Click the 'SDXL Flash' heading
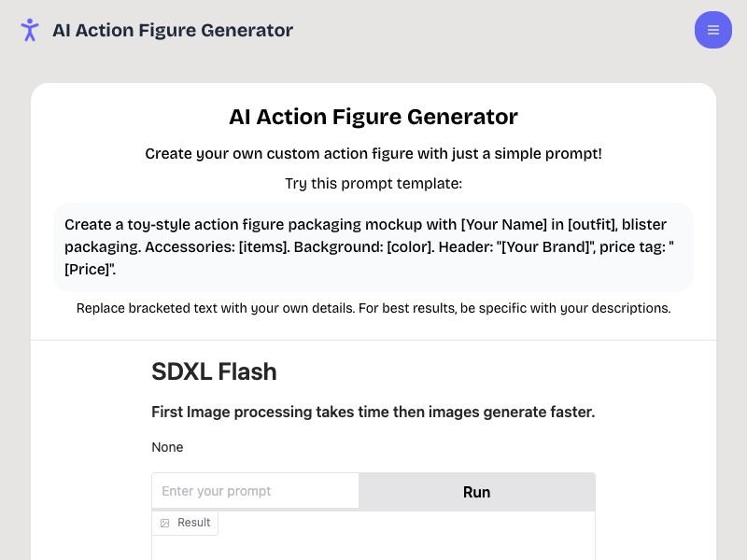The width and height of the screenshot is (747, 560). [214, 371]
